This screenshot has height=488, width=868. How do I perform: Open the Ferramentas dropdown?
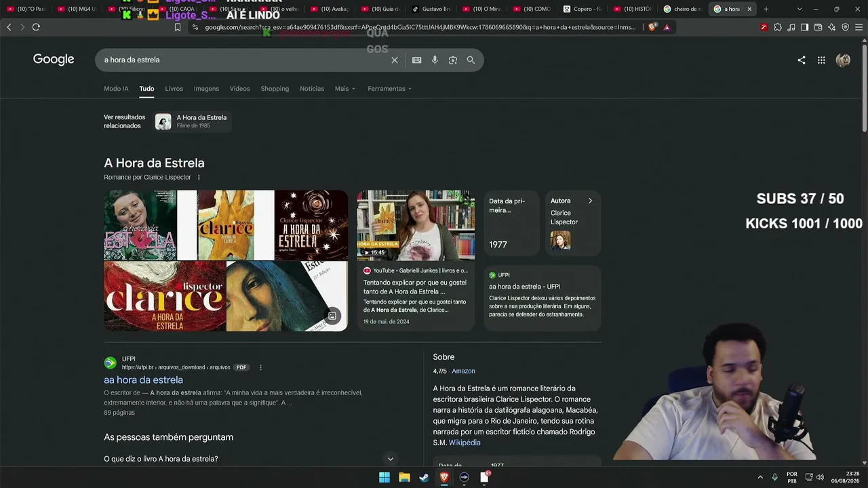[389, 89]
